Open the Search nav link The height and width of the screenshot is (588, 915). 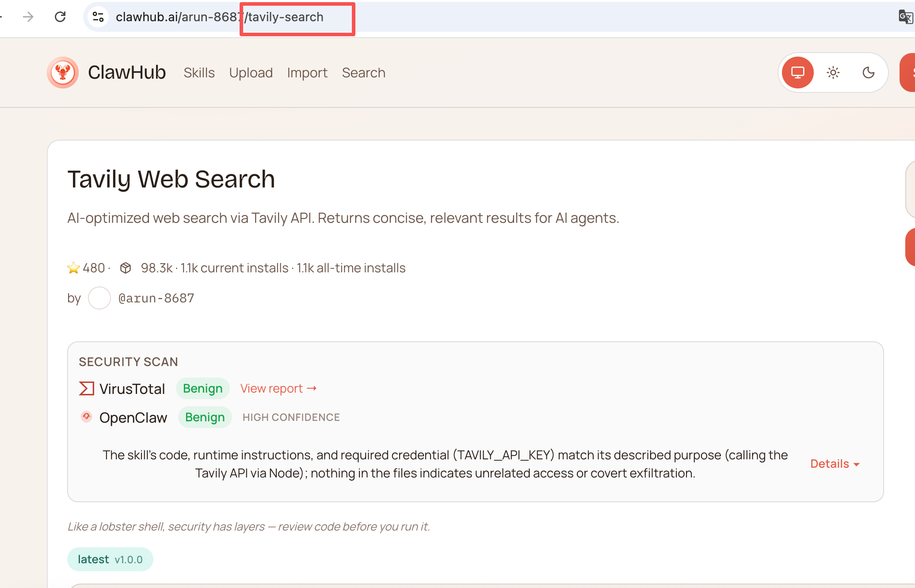pyautogui.click(x=363, y=73)
